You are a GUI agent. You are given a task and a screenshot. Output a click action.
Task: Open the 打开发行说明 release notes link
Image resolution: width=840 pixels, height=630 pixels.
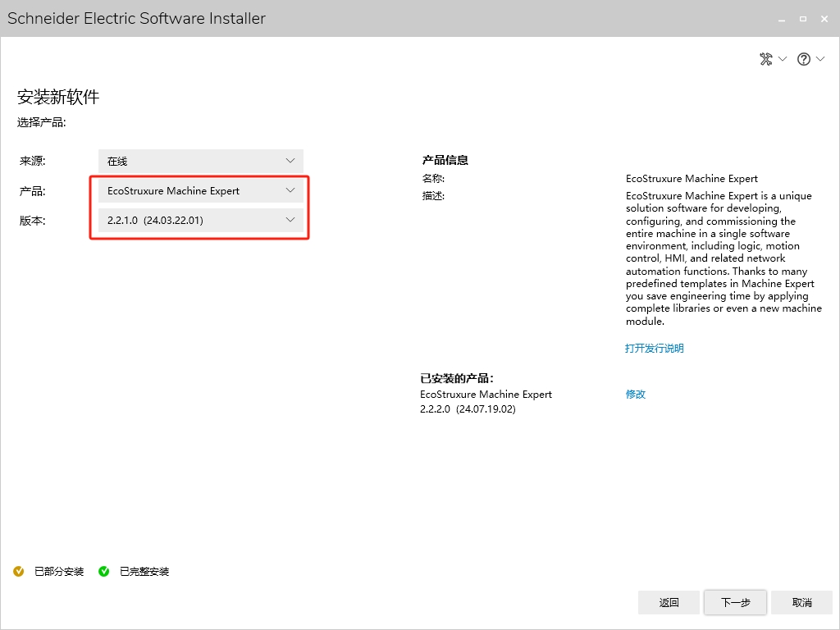point(654,348)
